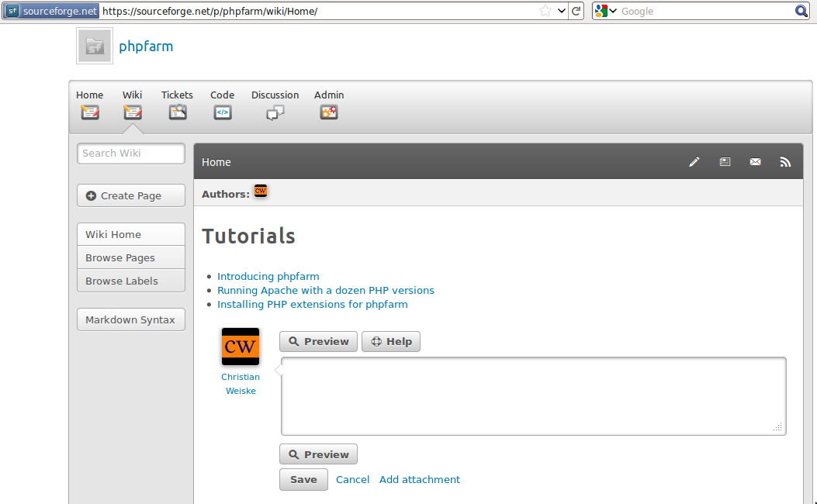Screen dimensions: 817x504
Task: Go to the Home navigation tab
Action: [x=90, y=104]
